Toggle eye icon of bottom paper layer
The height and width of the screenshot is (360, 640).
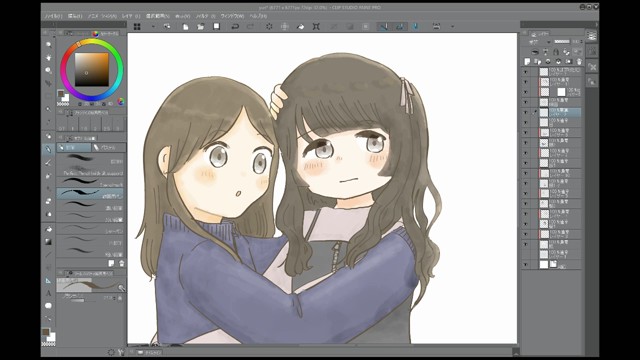point(526,264)
